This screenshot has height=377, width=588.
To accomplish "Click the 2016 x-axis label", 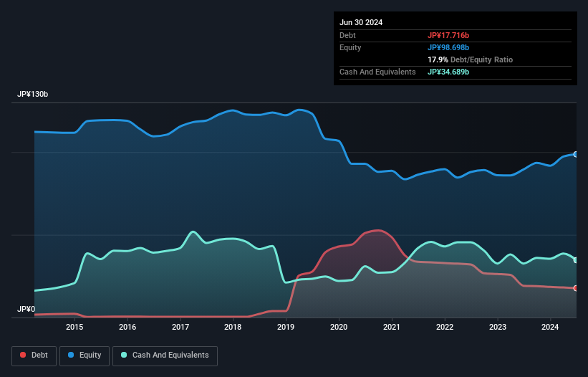I will (x=127, y=327).
